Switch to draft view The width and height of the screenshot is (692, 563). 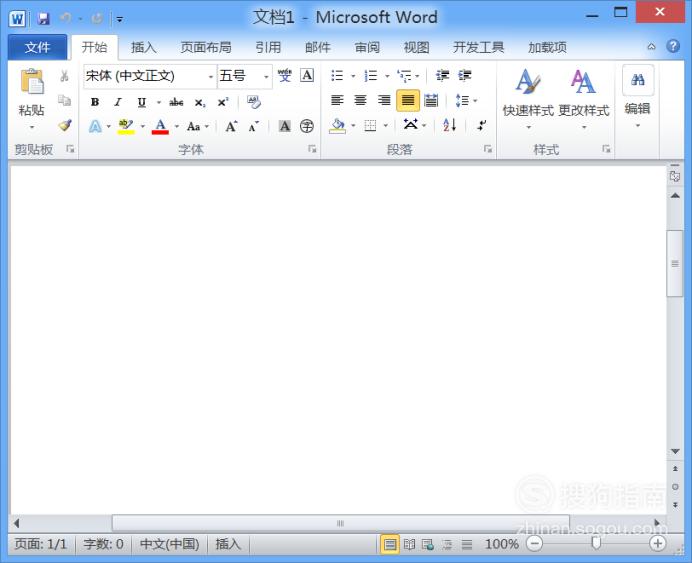coord(467,544)
